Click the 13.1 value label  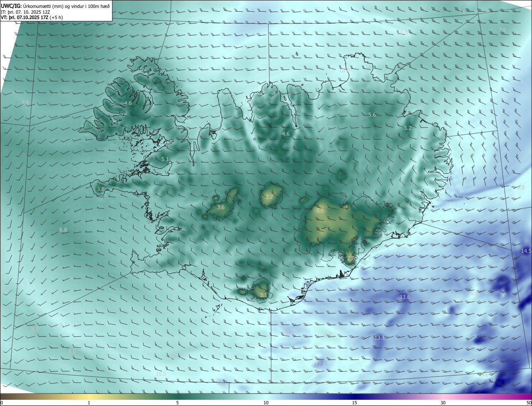tap(379, 338)
